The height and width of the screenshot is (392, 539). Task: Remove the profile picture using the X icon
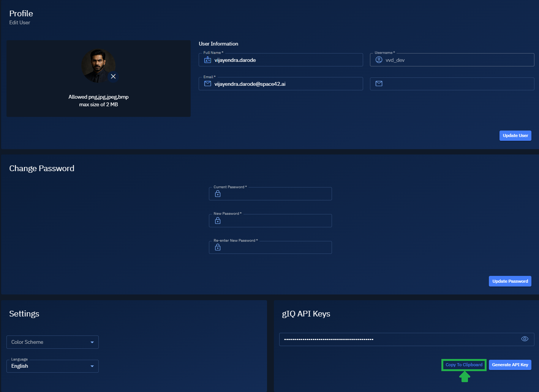113,77
